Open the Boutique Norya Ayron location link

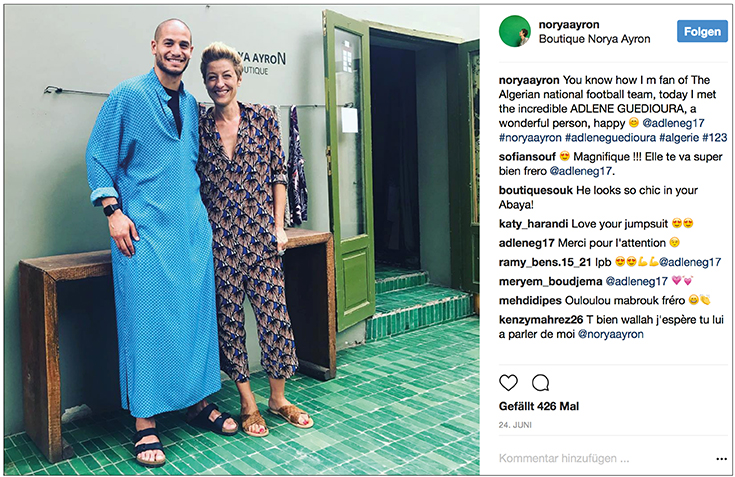[x=594, y=39]
